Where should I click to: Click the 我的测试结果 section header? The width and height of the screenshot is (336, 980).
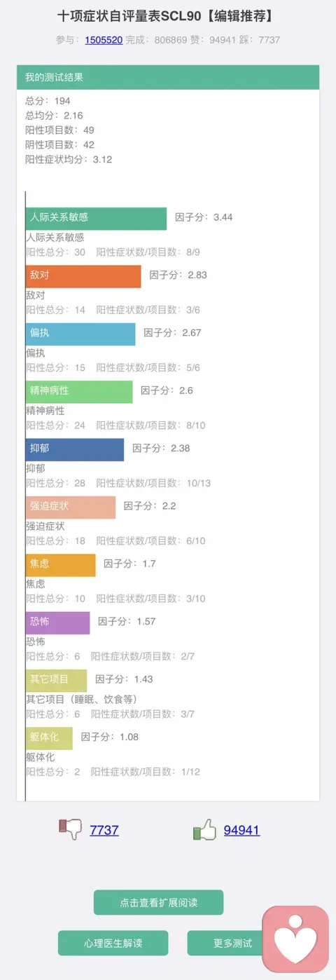click(168, 77)
